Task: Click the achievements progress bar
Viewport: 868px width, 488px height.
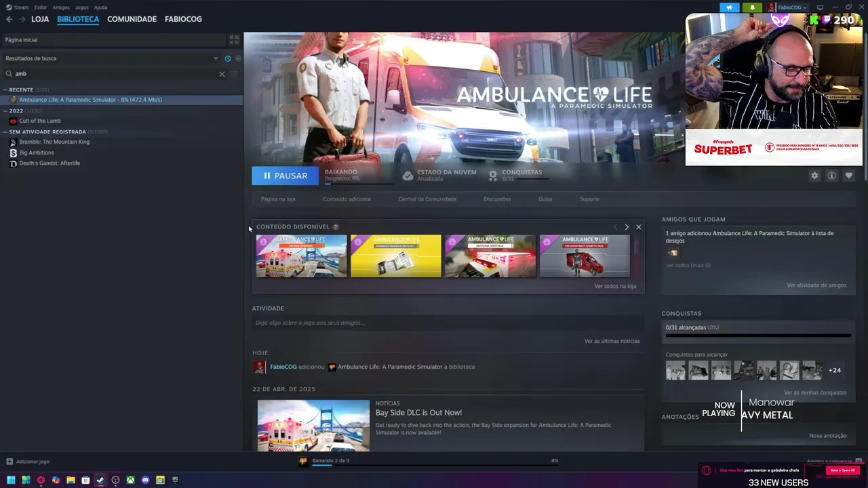Action: click(758, 335)
